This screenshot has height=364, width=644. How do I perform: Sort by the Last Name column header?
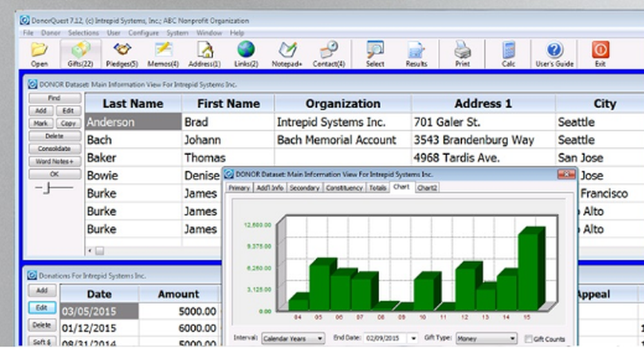click(x=133, y=104)
